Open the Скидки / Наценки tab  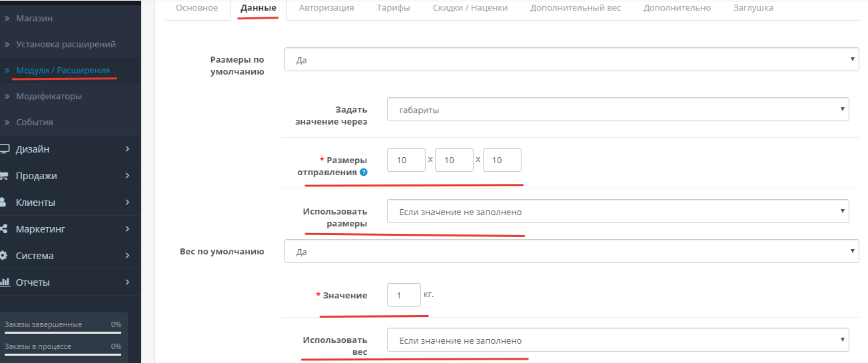(470, 8)
